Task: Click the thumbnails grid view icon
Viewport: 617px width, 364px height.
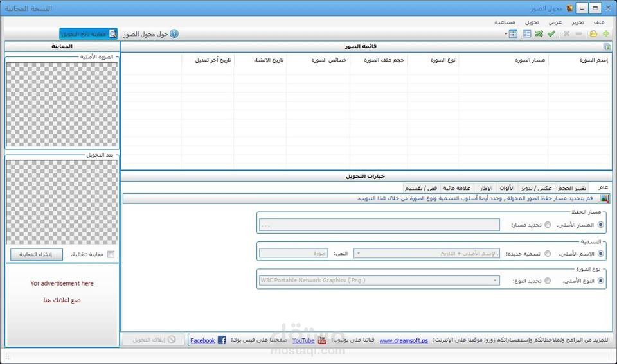Action: pyautogui.click(x=513, y=34)
